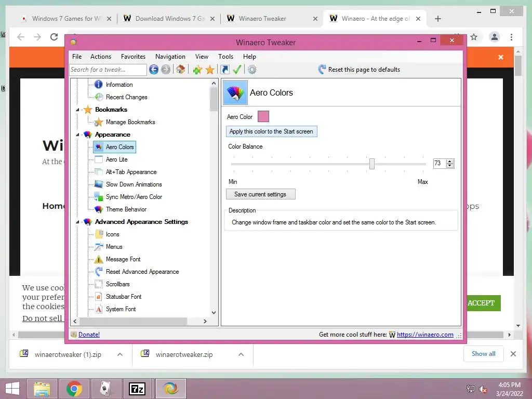Click the shortcut arrow export icon in toolbar
The height and width of the screenshot is (399, 532).
click(x=224, y=70)
